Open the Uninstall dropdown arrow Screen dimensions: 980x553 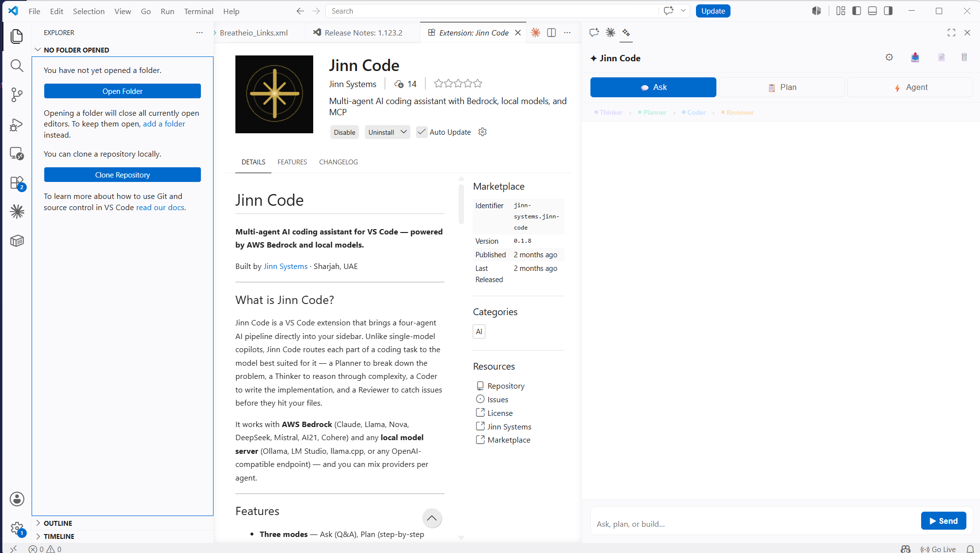point(404,132)
